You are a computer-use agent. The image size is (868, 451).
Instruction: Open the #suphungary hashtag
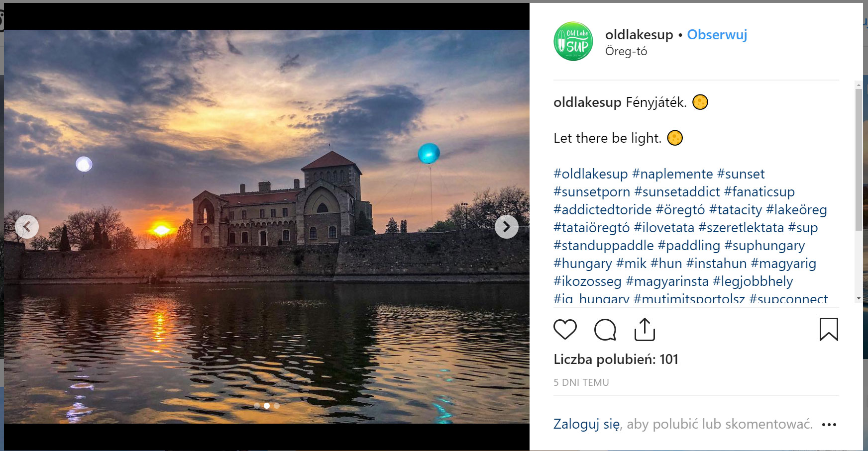point(764,246)
